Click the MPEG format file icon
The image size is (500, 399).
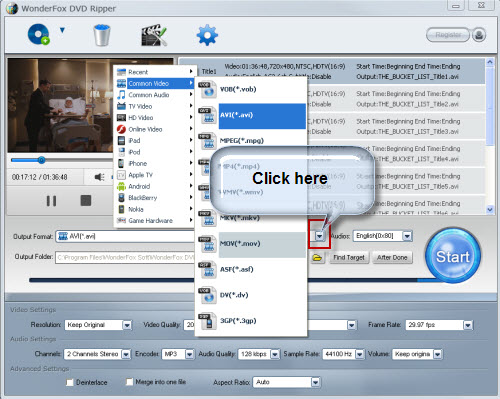click(207, 141)
